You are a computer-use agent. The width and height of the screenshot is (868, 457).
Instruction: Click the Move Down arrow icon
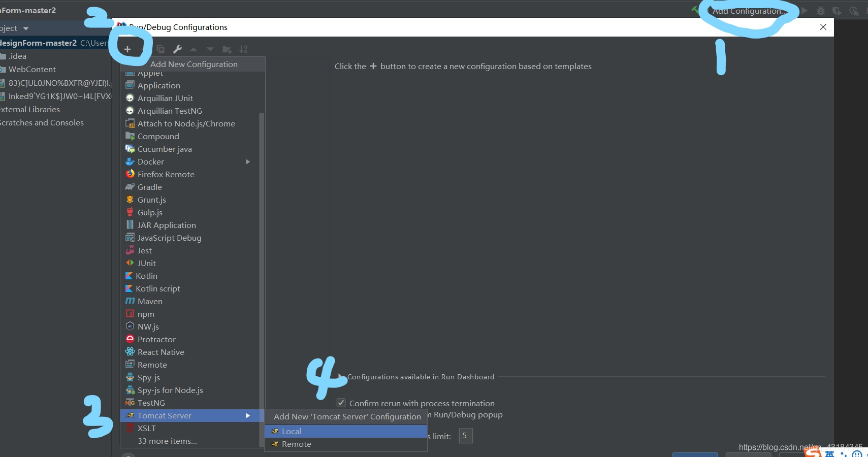pos(210,49)
